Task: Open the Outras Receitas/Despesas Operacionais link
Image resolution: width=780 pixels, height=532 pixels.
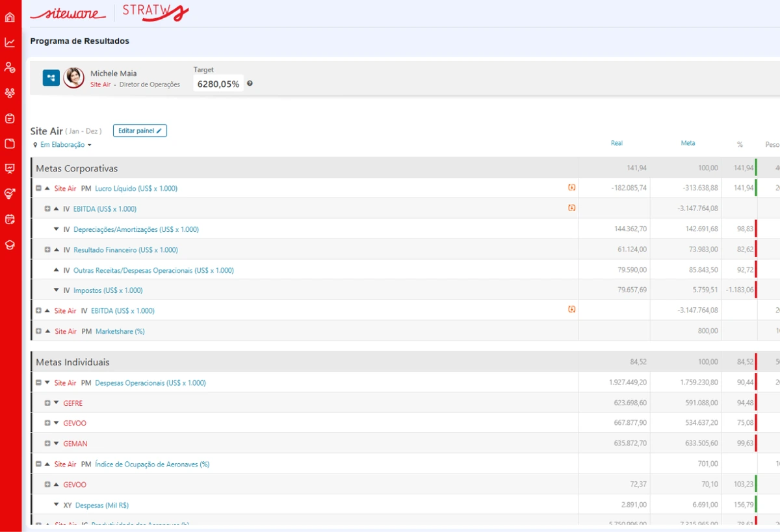Action: (x=153, y=270)
